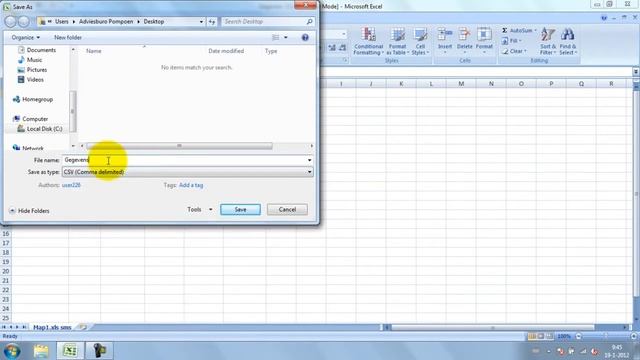Sort by Name column header

pyautogui.click(x=93, y=51)
